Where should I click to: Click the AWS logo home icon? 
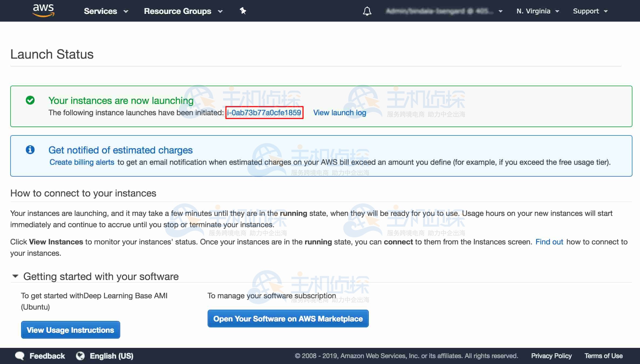(x=43, y=10)
